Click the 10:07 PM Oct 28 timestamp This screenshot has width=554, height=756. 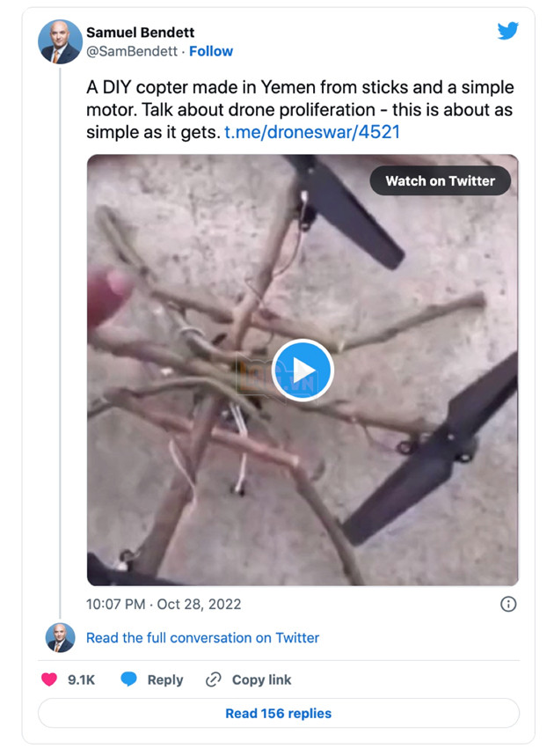[x=164, y=604]
